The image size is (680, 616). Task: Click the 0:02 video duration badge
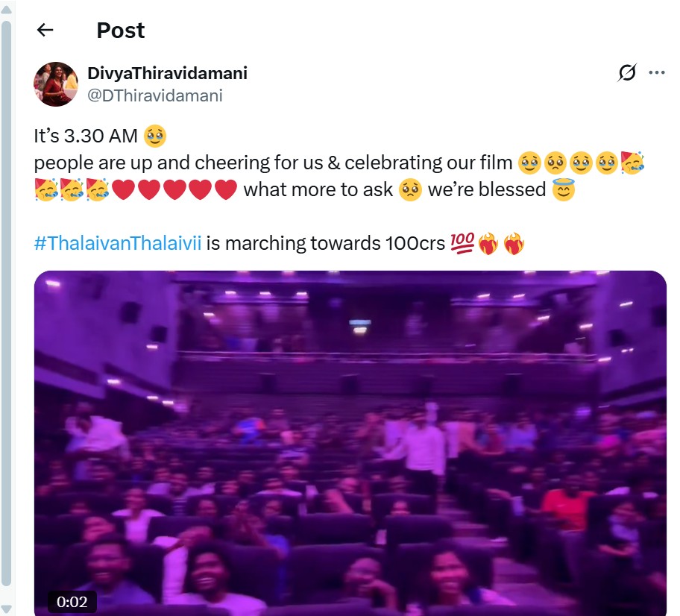click(x=72, y=602)
